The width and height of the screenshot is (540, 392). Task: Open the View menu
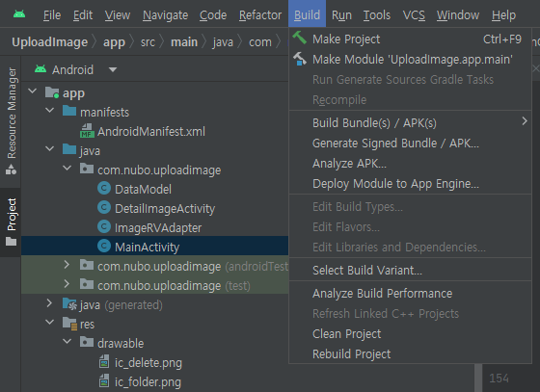click(x=118, y=15)
